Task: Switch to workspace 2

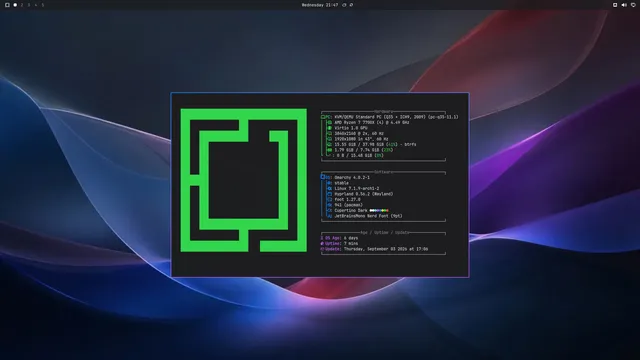Action: click(x=22, y=5)
